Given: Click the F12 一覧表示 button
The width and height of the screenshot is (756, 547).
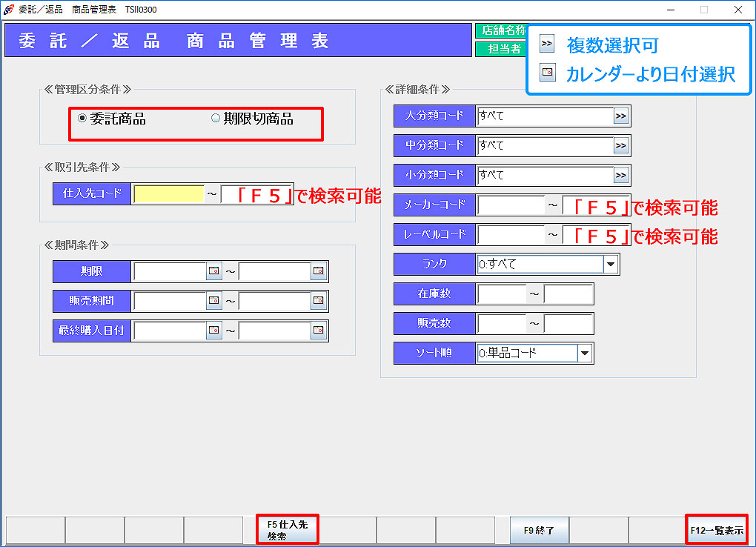Looking at the screenshot, I should pyautogui.click(x=717, y=530).
